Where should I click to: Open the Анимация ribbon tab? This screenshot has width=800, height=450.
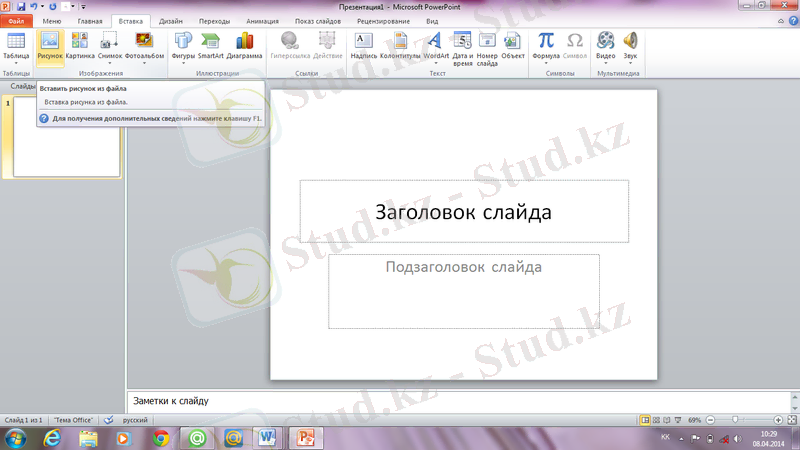[262, 21]
